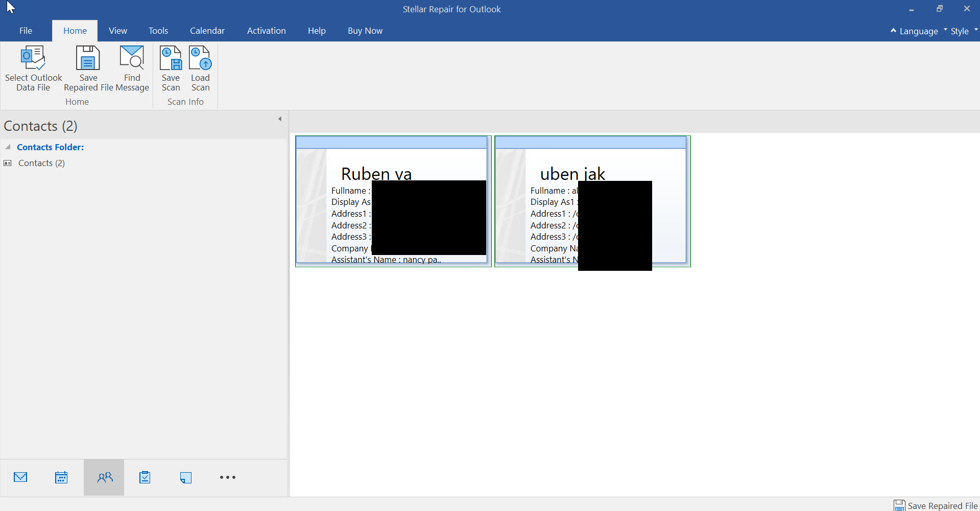Viewport: 980px width, 511px height.
Task: Open the Help tab
Action: pos(317,31)
